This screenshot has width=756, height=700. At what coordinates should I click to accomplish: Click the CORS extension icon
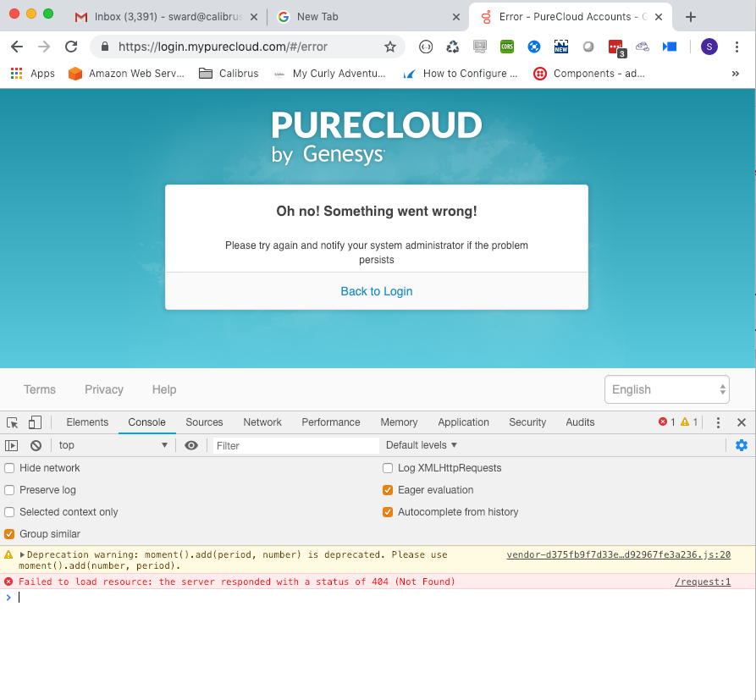506,47
